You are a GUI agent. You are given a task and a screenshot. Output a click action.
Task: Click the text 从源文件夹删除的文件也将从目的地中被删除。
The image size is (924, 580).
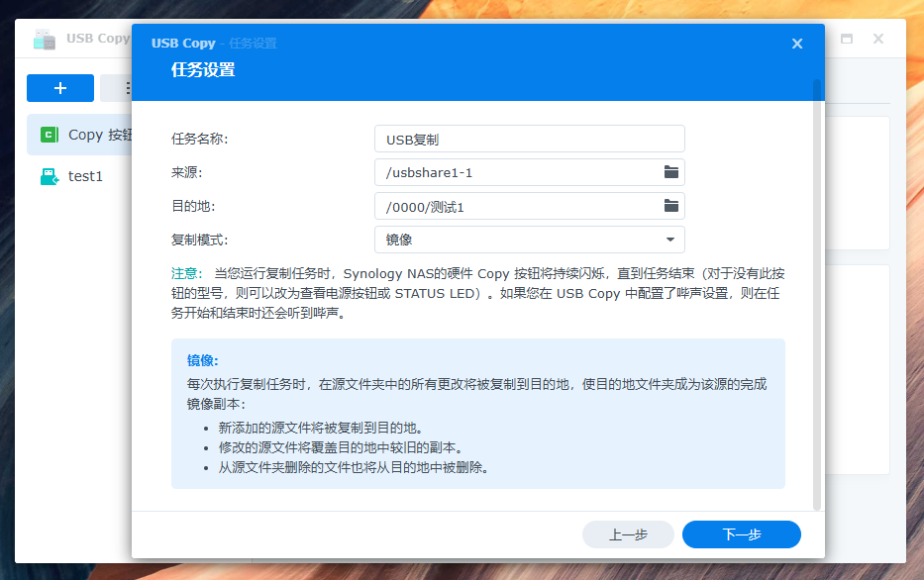pos(354,467)
